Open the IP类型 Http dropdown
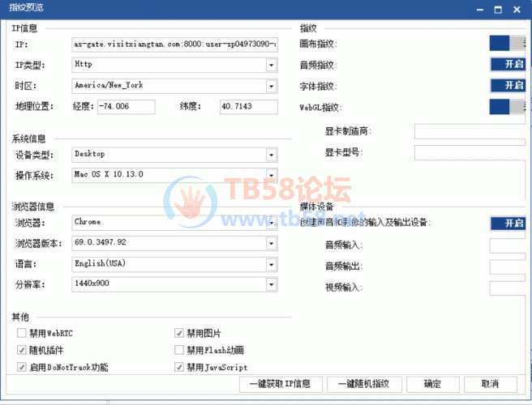The width and height of the screenshot is (532, 405). tap(271, 65)
